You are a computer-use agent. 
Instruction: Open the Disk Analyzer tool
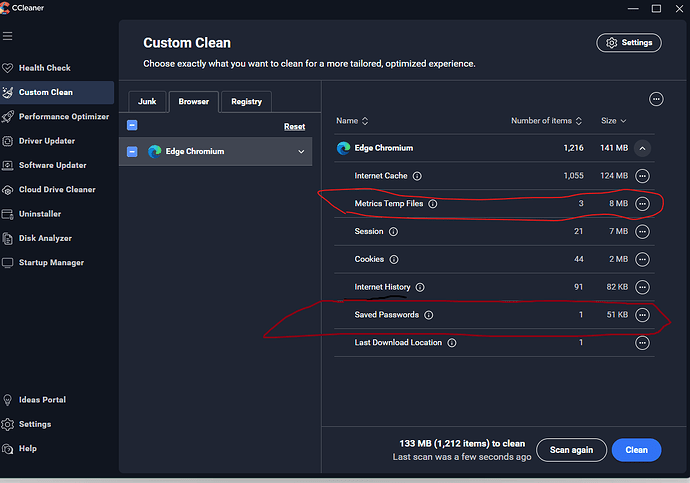pos(45,238)
